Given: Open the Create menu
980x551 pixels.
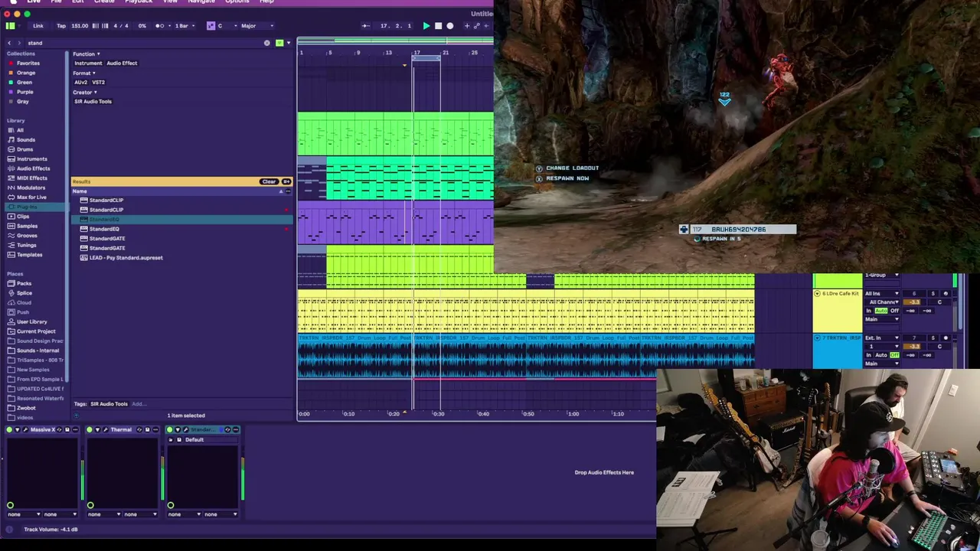Looking at the screenshot, I should pos(104,2).
